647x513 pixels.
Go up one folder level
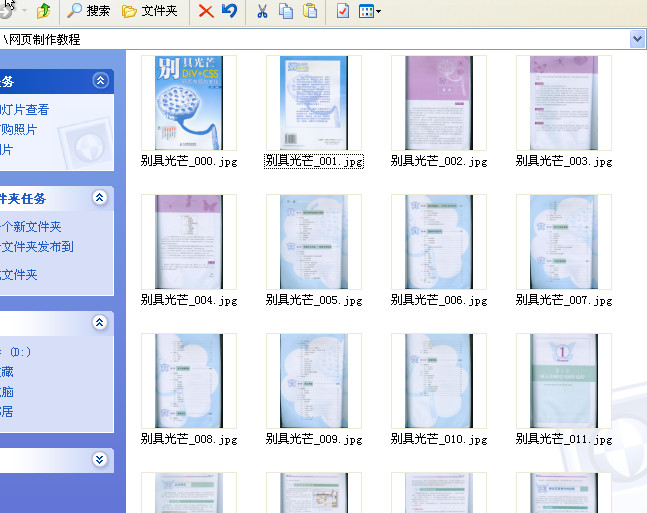43,11
